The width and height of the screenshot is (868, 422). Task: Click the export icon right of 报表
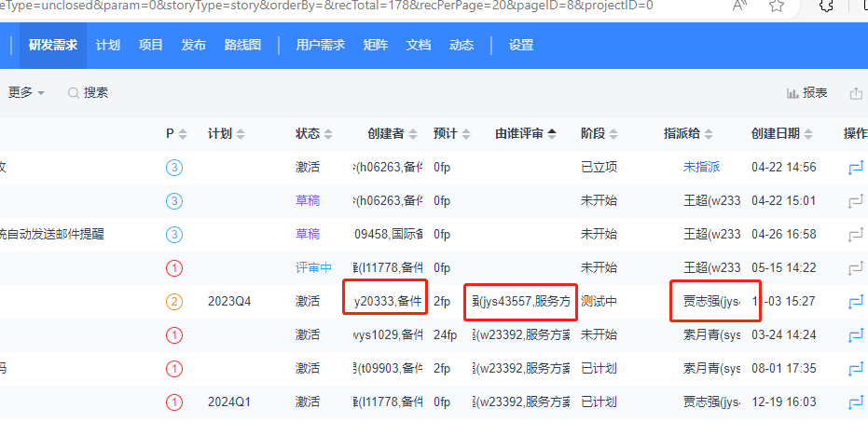point(856,93)
